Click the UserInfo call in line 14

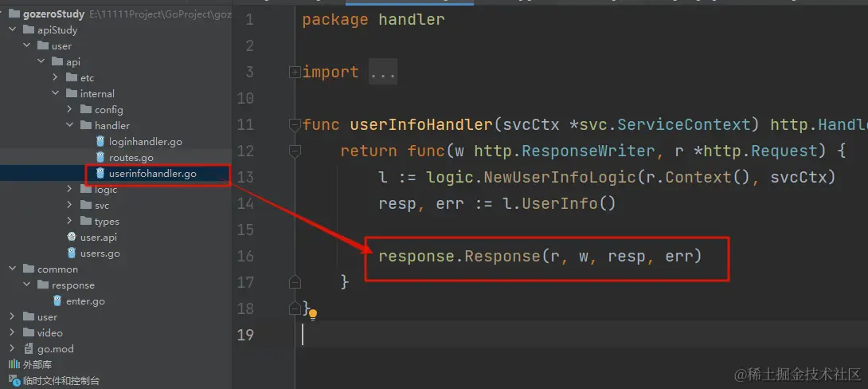560,203
